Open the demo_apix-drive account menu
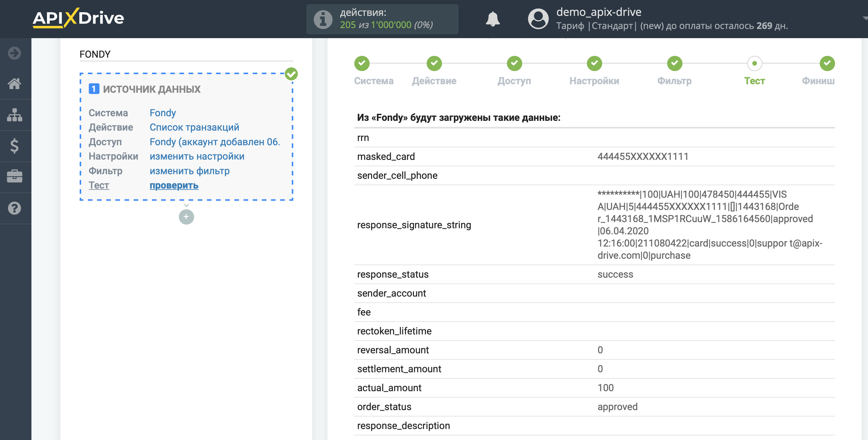868x440 pixels. tap(599, 12)
